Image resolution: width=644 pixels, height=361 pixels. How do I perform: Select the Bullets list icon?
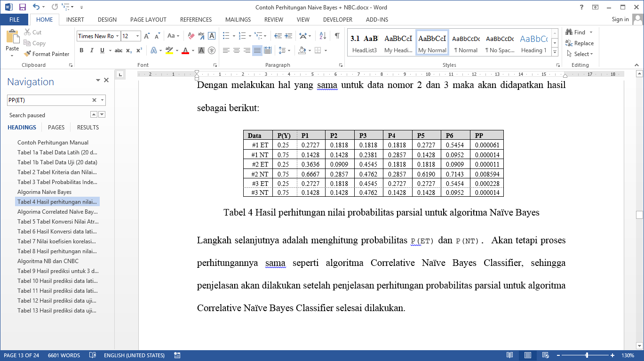226,36
